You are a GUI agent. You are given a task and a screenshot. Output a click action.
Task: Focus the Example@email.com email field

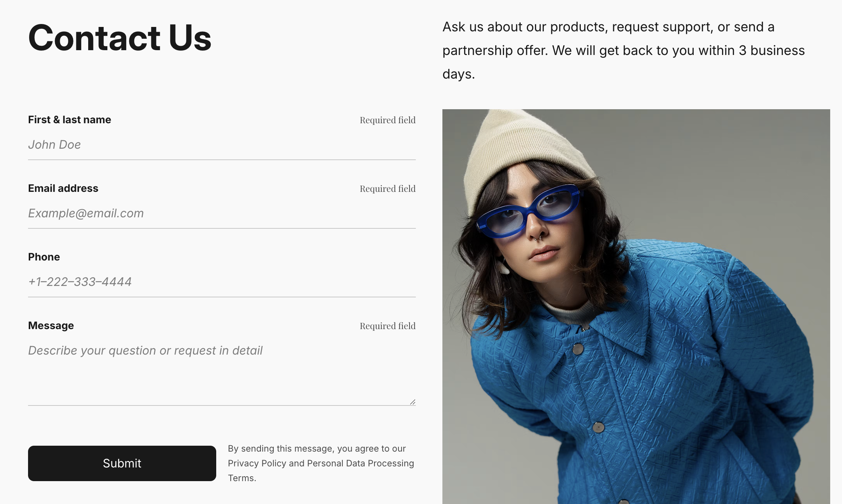coord(221,213)
